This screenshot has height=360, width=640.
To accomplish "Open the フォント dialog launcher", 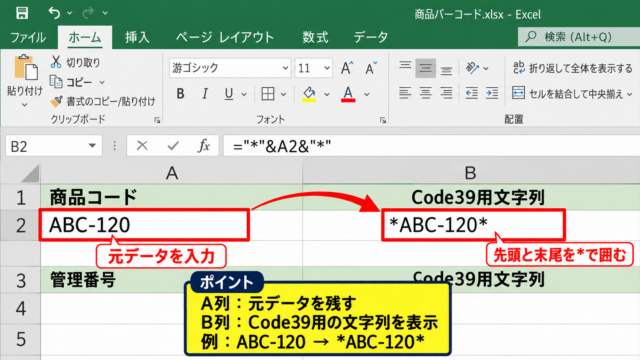I will (383, 120).
